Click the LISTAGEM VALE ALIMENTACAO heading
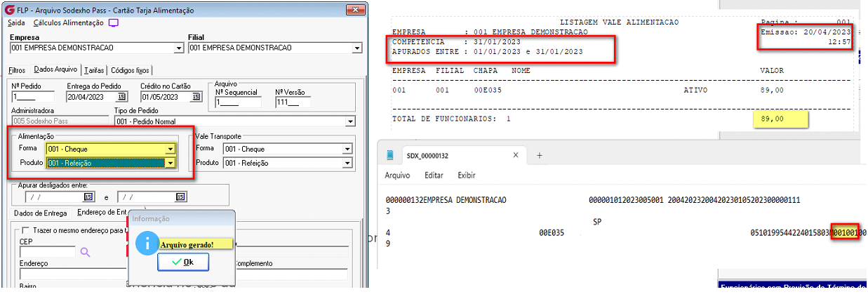Image resolution: width=868 pixels, height=299 pixels. (619, 22)
